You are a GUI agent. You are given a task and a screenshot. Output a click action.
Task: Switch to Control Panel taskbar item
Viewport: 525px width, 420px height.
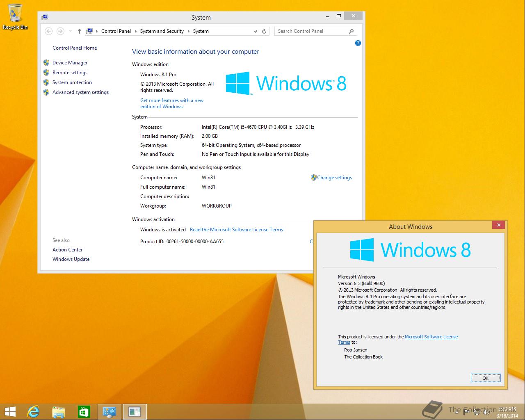110,412
